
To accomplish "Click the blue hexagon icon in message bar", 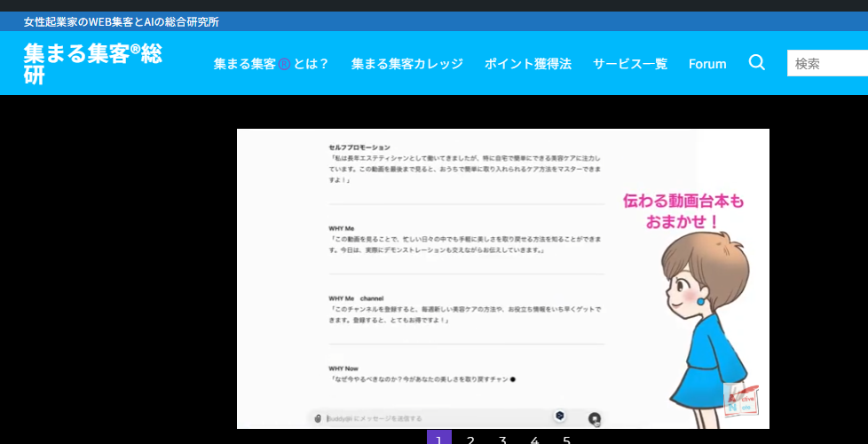I will (560, 416).
